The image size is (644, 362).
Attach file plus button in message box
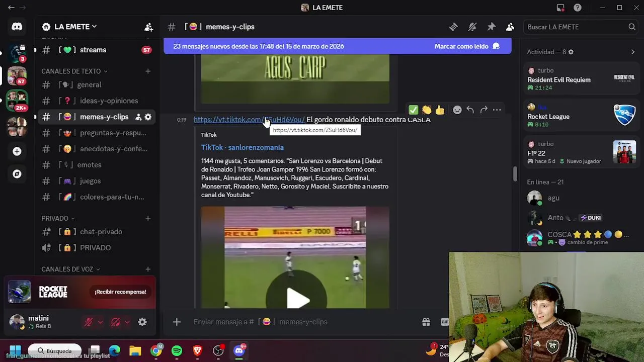click(x=177, y=322)
